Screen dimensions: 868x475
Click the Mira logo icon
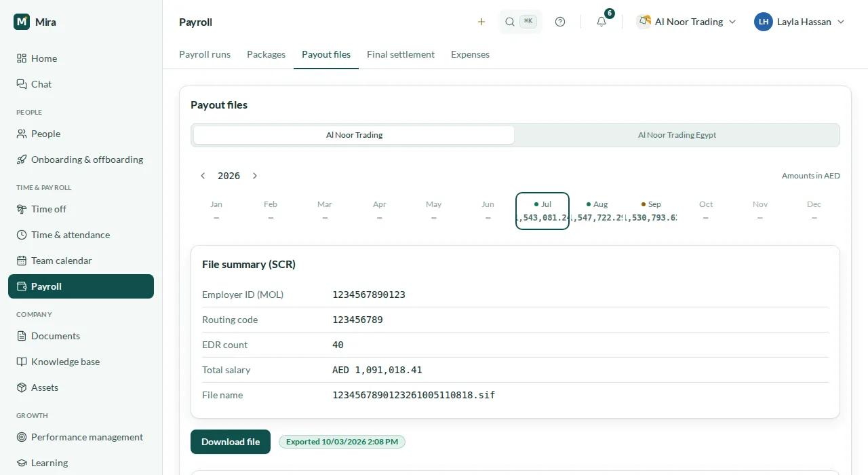22,22
